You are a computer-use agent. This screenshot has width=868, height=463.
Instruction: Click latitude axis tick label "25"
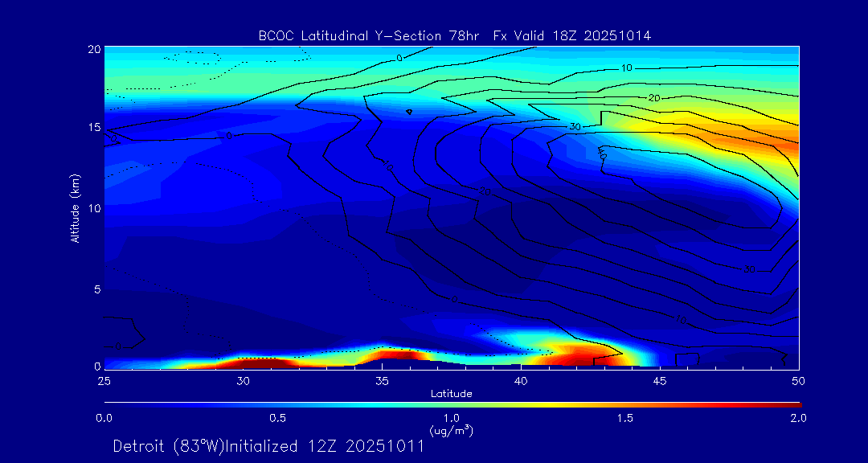(104, 381)
